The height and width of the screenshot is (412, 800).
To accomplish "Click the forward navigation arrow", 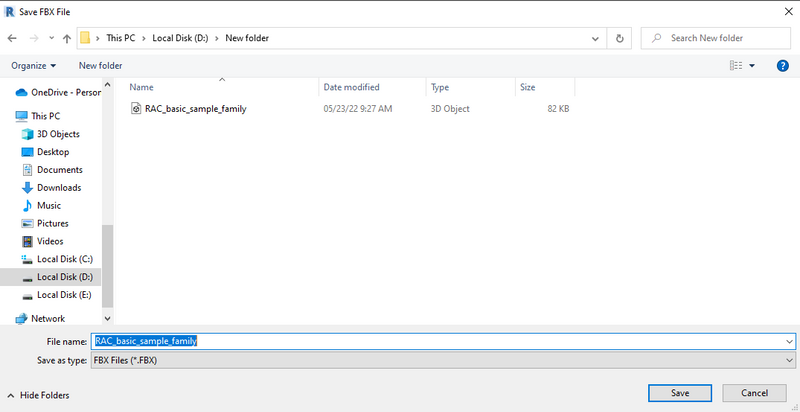I will tap(34, 38).
